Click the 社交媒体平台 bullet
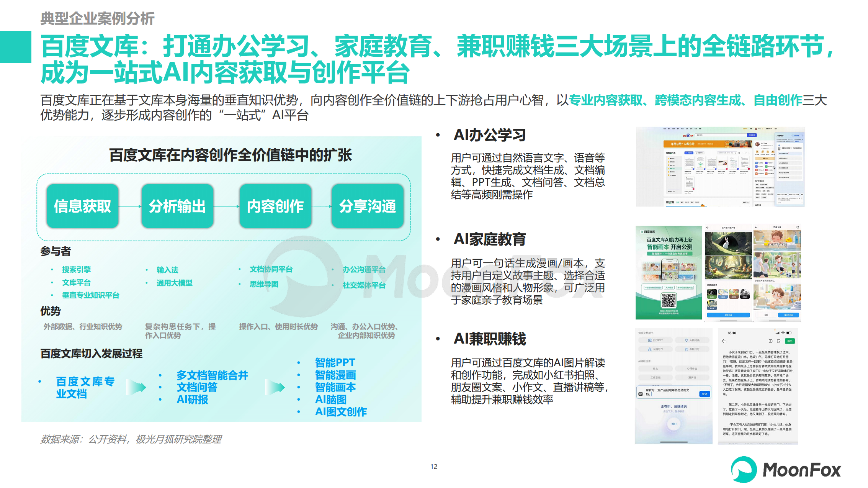The image size is (868, 488). pos(364,285)
